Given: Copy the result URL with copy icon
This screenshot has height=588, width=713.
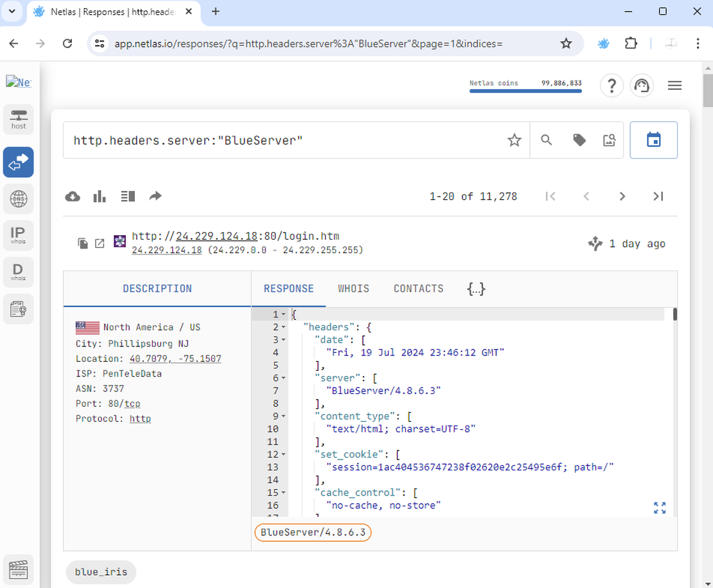Looking at the screenshot, I should [83, 244].
